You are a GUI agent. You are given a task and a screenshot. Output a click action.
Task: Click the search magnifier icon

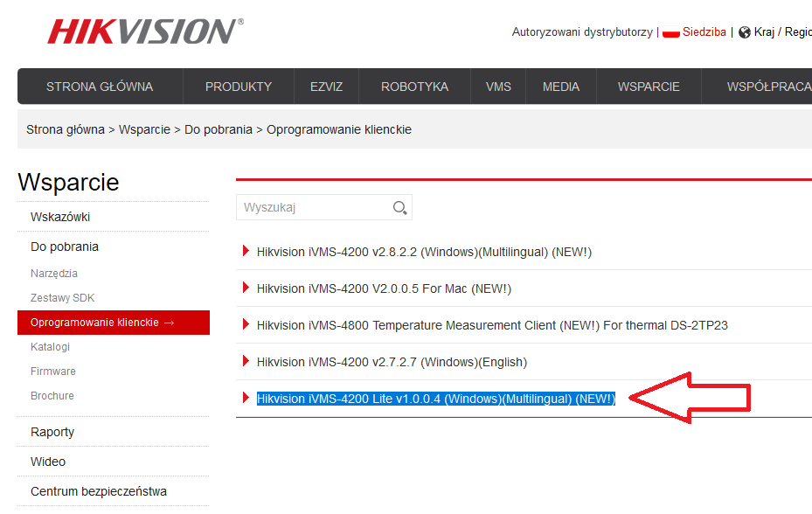tap(399, 208)
